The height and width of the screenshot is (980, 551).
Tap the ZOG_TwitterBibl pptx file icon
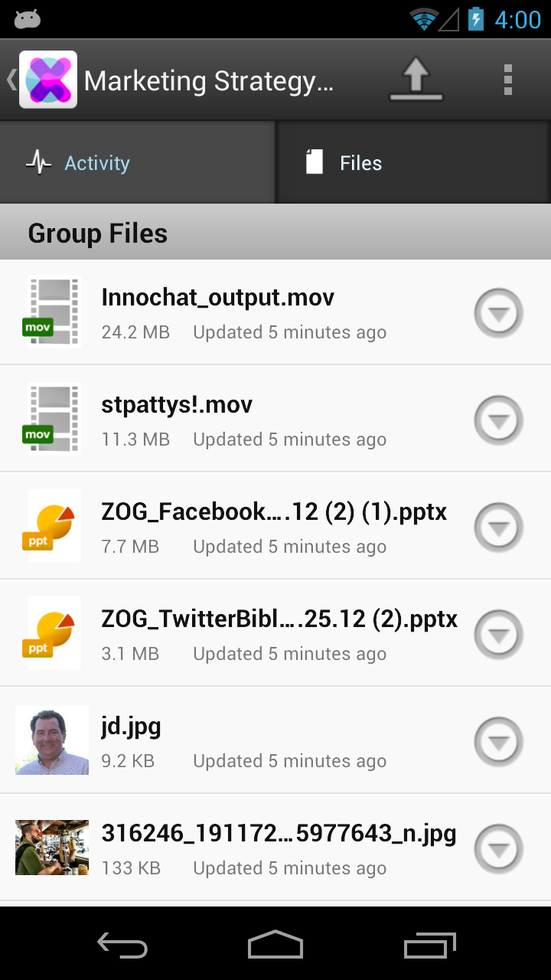pyautogui.click(x=52, y=634)
